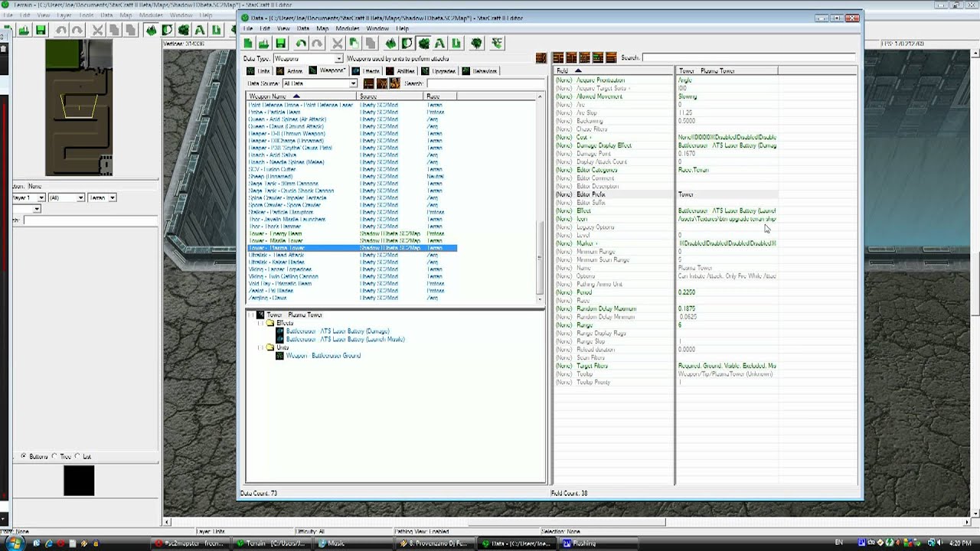Open Terran dropdown in Terrain panel
Screen dimensions: 980x551
pos(112,197)
